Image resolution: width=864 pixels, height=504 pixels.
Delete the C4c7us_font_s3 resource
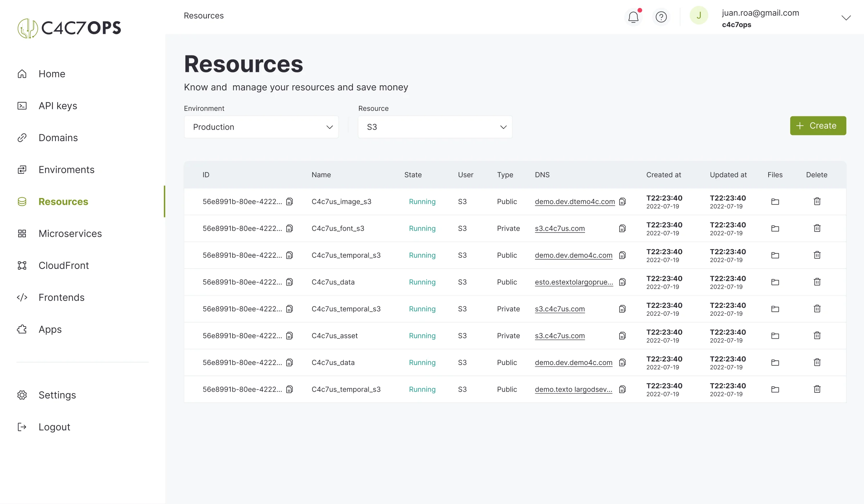tap(817, 228)
